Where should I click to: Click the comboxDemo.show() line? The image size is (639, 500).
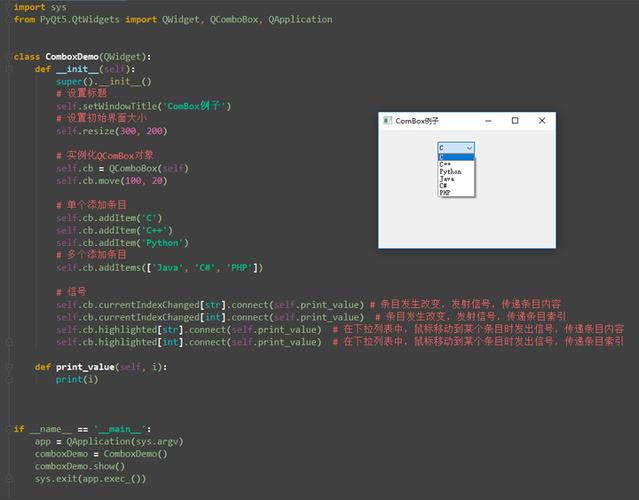point(80,466)
